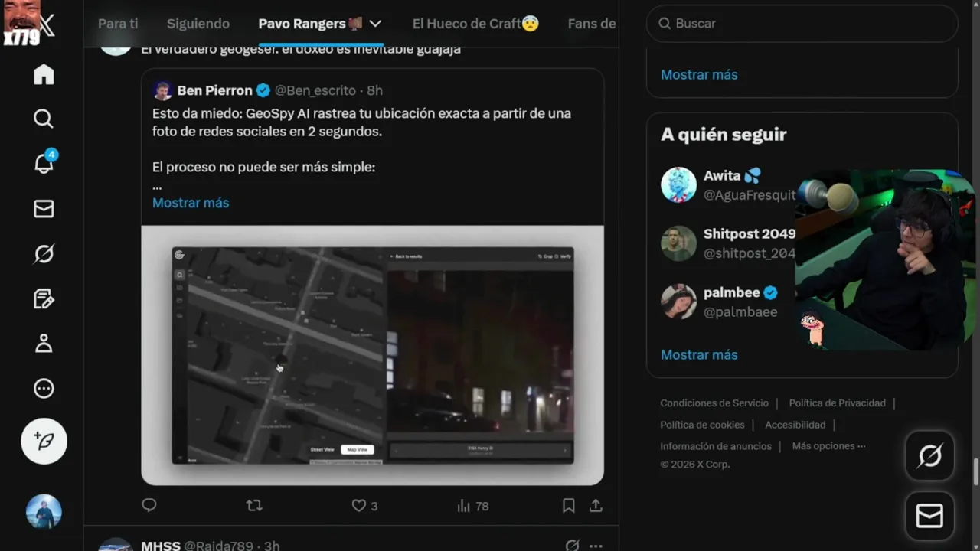Open Profile person icon in sidebar
This screenshot has width=980, height=551.
(44, 344)
